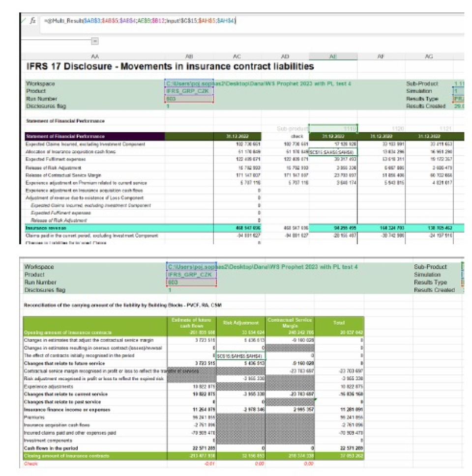The width and height of the screenshot is (472, 476).
Task: Open the small dropdown below the formula bar
Action: [x=95, y=42]
